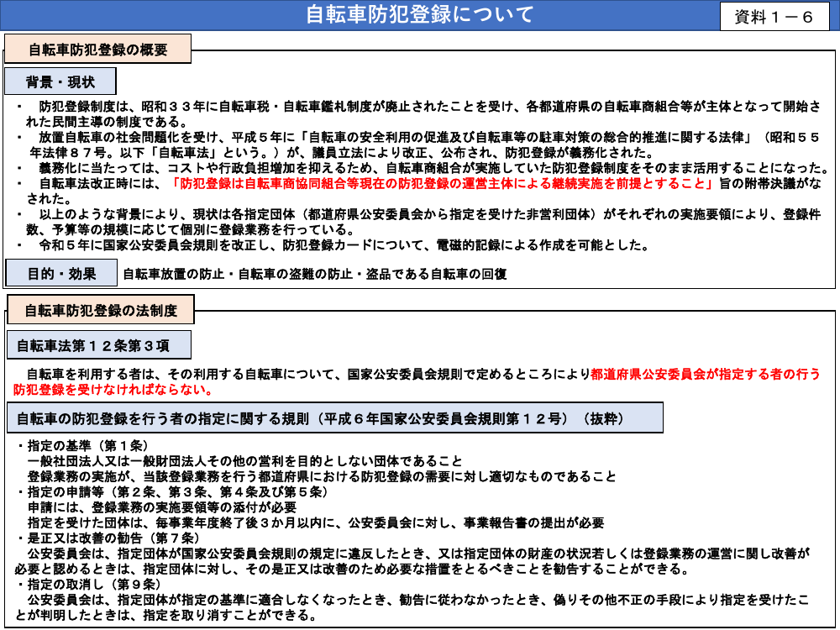Viewport: 840px width, 630px height.
Task: Click the line beginning '指定を受けた団体は、毎事業年度終了後'
Action: (316, 522)
